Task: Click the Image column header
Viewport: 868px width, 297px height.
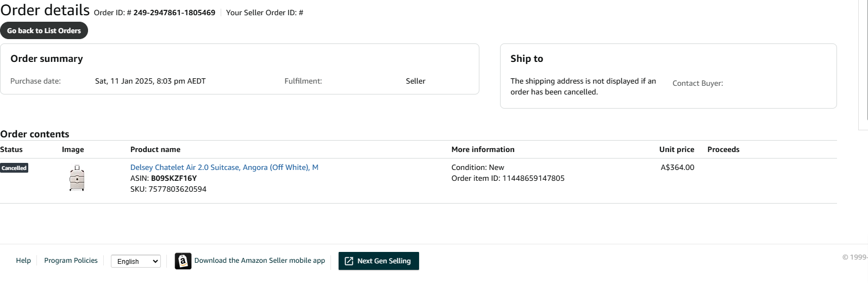Action: click(73, 149)
